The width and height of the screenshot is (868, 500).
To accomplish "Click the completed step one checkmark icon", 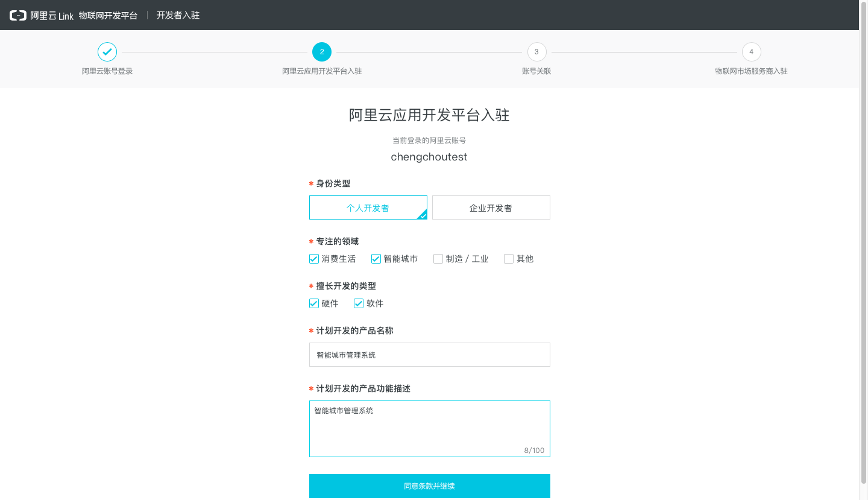I will [x=107, y=52].
